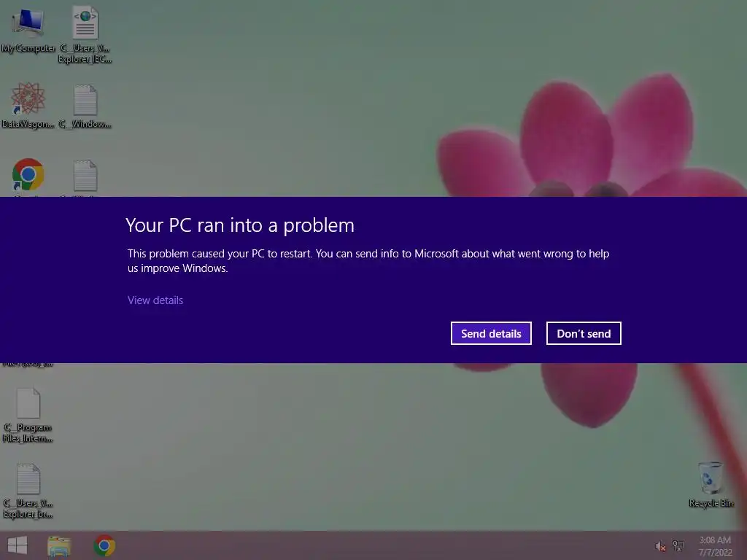Viewport: 747px width, 560px height.
Task: Select the C_Window... text file icon
Action: click(85, 106)
